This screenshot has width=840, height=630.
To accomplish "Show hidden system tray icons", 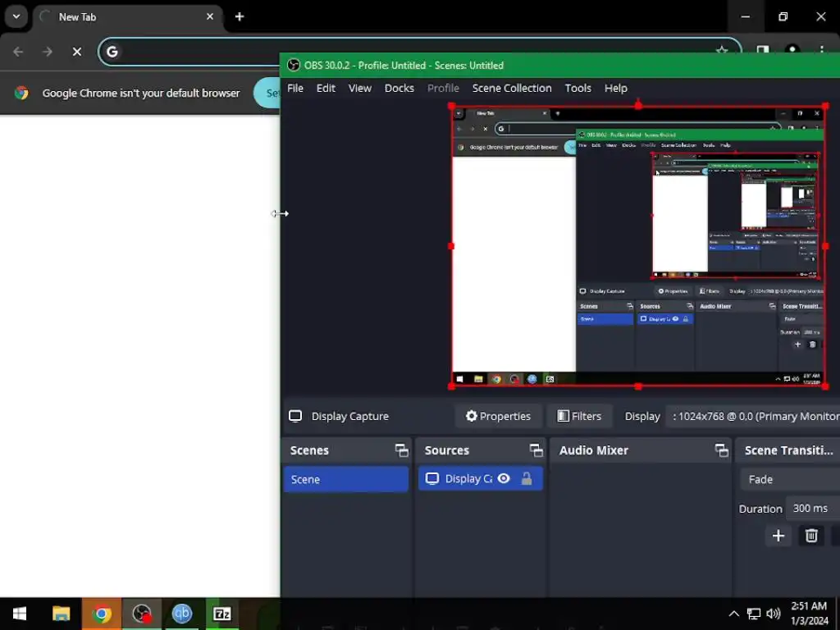I will click(734, 614).
